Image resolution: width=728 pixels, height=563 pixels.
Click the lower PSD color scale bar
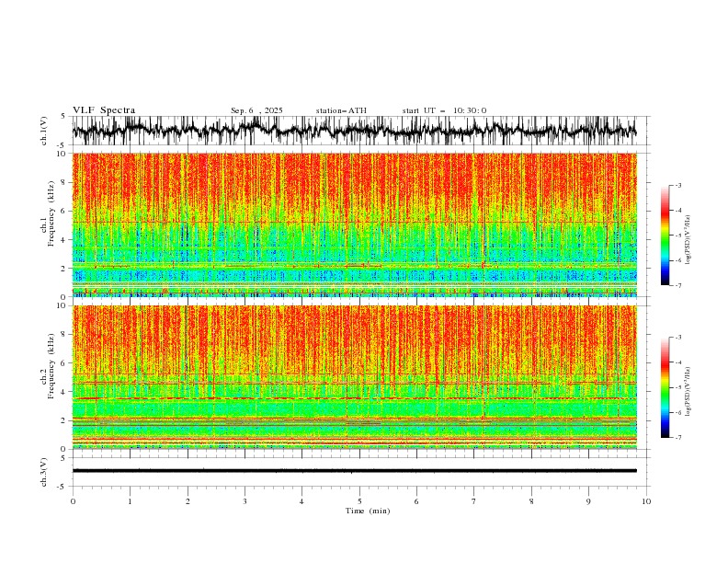click(665, 387)
